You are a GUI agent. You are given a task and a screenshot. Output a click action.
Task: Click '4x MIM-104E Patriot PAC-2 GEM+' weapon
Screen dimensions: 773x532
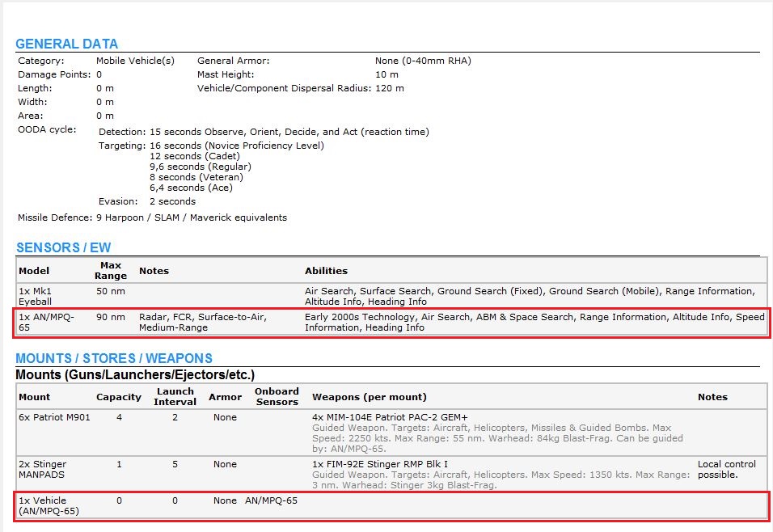390,417
